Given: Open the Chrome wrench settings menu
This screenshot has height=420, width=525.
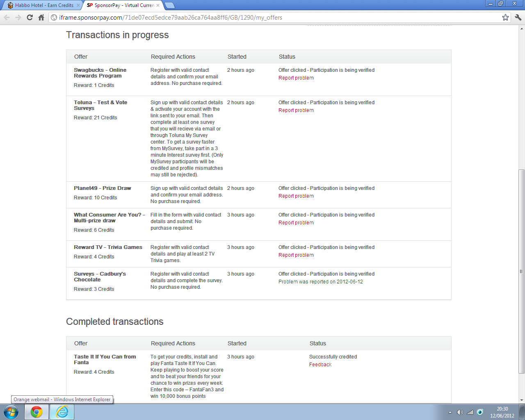Looking at the screenshot, I should (x=518, y=17).
